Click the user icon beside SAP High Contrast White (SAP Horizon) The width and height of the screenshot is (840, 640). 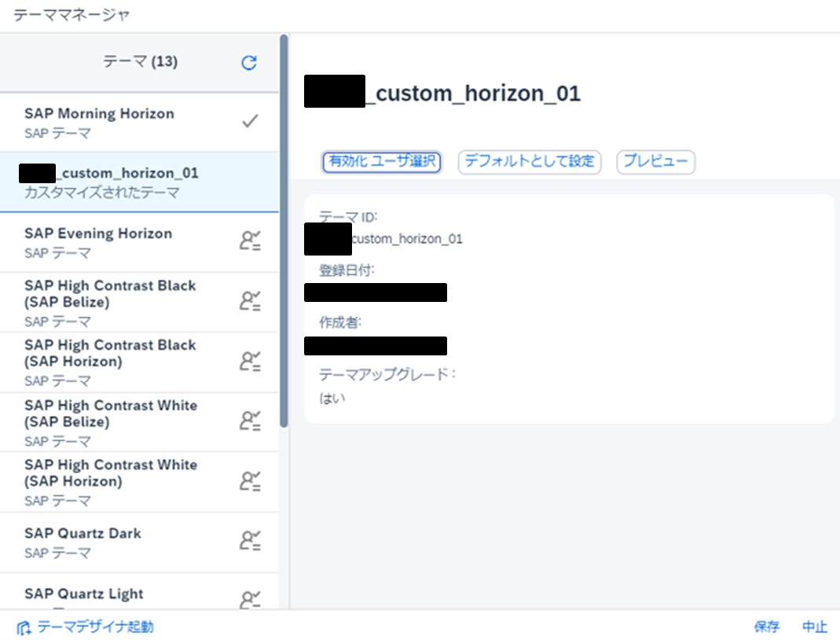250,481
